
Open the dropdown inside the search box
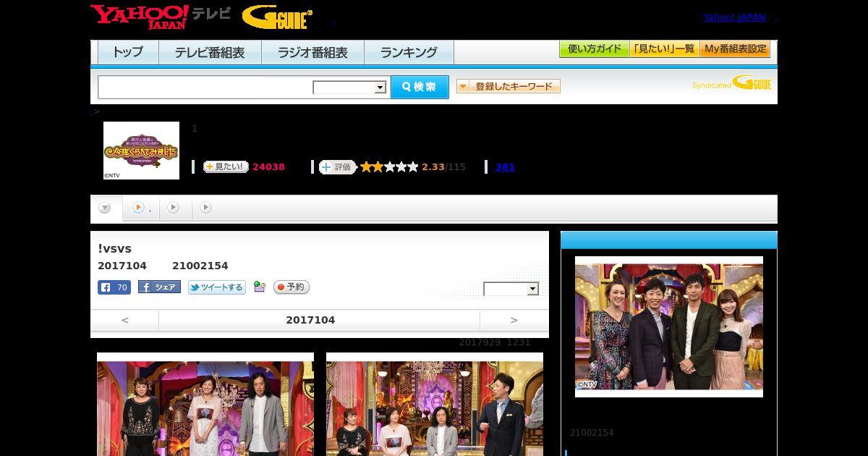tap(349, 88)
